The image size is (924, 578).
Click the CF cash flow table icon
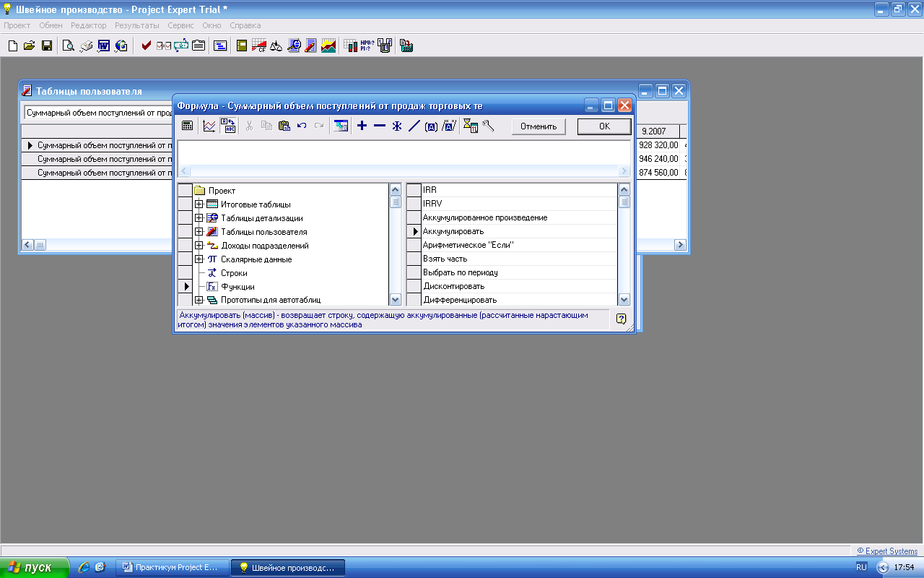coord(259,46)
